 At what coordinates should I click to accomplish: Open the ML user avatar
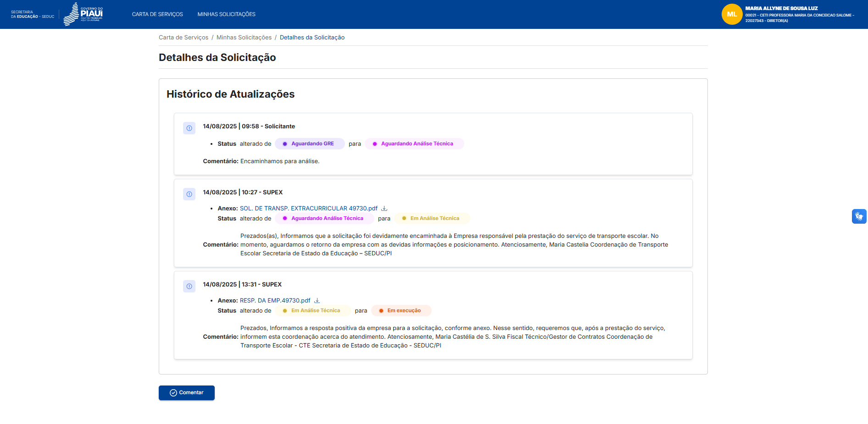tap(732, 14)
